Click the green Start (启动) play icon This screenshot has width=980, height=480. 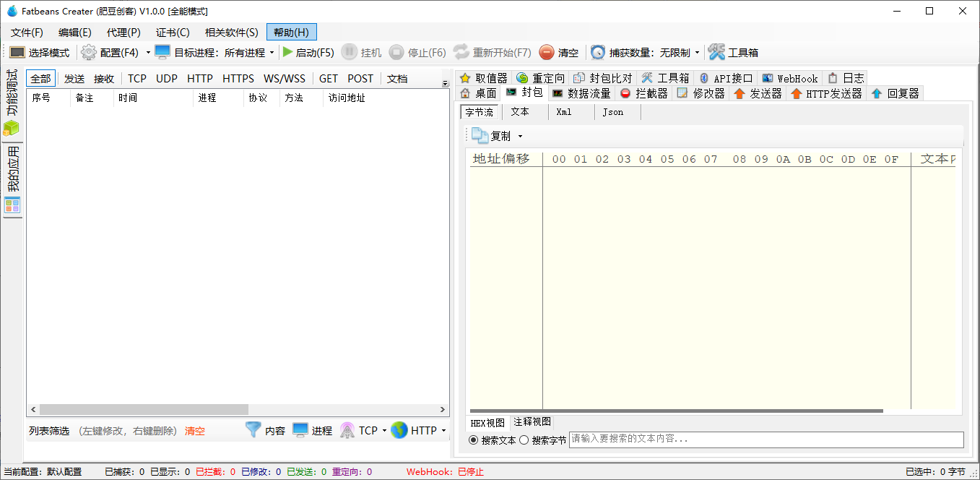pos(287,53)
